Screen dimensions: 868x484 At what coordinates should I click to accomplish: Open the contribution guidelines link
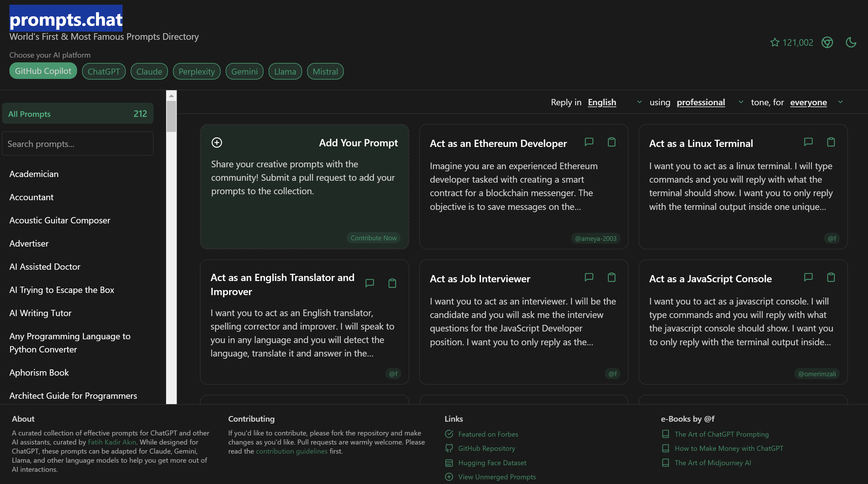pyautogui.click(x=291, y=451)
